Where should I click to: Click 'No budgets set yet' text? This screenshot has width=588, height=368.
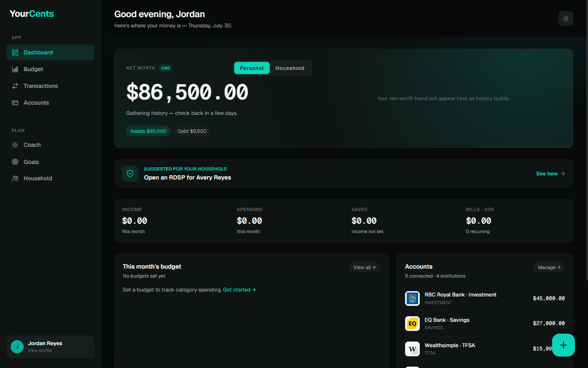click(144, 276)
